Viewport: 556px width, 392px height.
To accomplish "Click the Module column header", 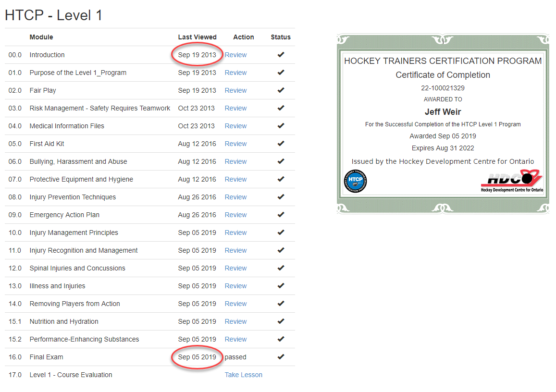I will click(41, 37).
